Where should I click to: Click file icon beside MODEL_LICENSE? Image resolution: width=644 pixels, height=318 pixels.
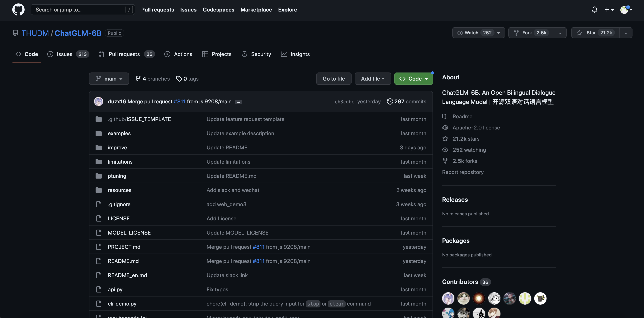[99, 233]
